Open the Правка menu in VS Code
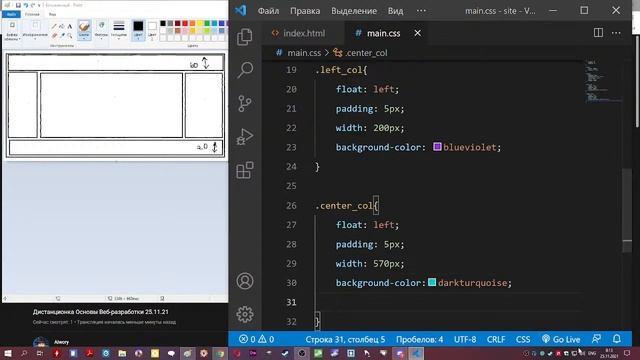The height and width of the screenshot is (360, 640). (305, 11)
